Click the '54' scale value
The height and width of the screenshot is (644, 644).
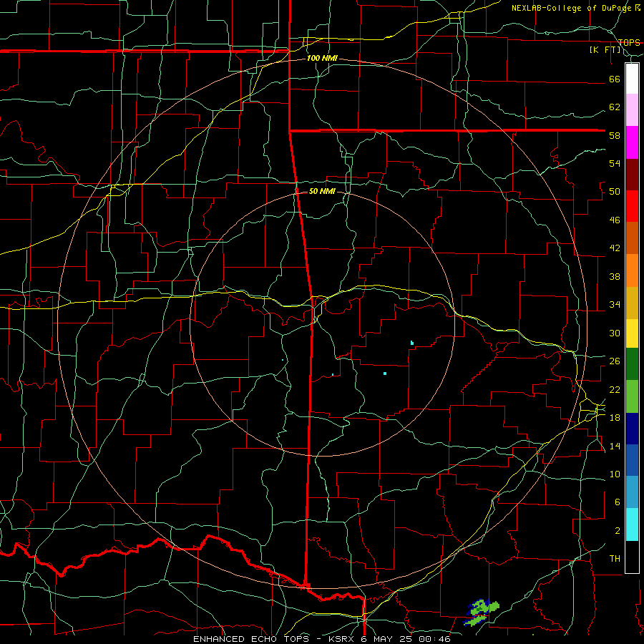tap(615, 163)
